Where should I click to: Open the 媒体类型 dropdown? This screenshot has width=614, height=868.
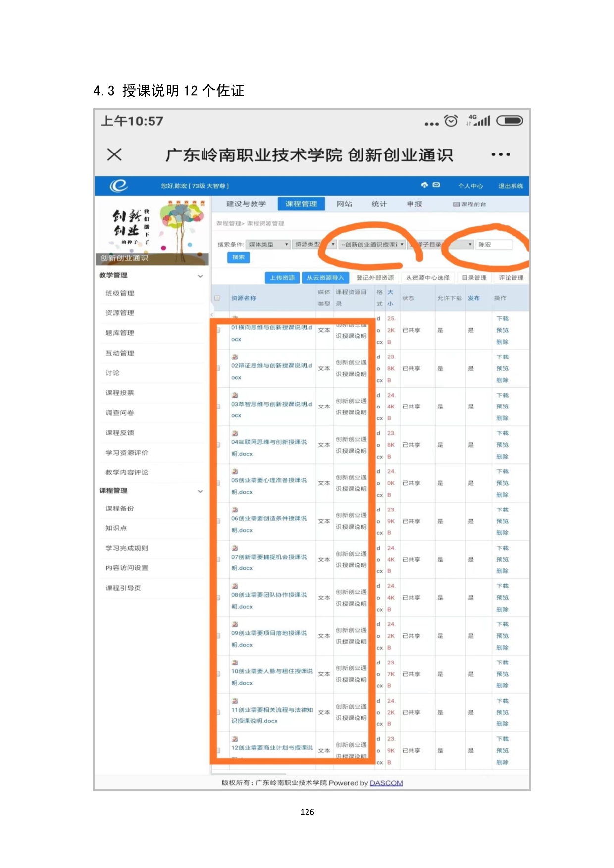pyautogui.click(x=267, y=244)
